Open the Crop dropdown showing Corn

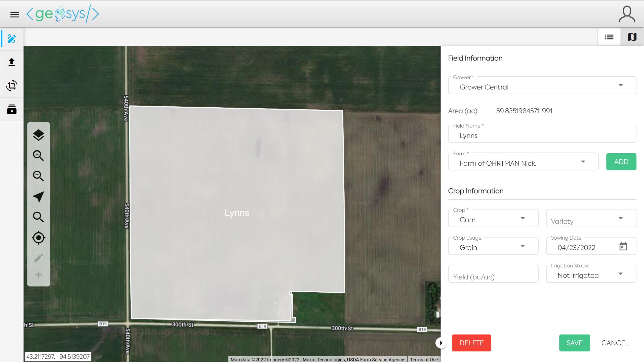pos(493,218)
